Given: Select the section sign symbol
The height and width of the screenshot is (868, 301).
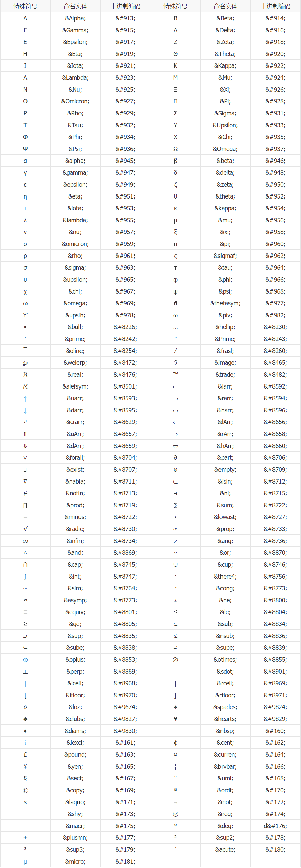Looking at the screenshot, I should coord(25,778).
